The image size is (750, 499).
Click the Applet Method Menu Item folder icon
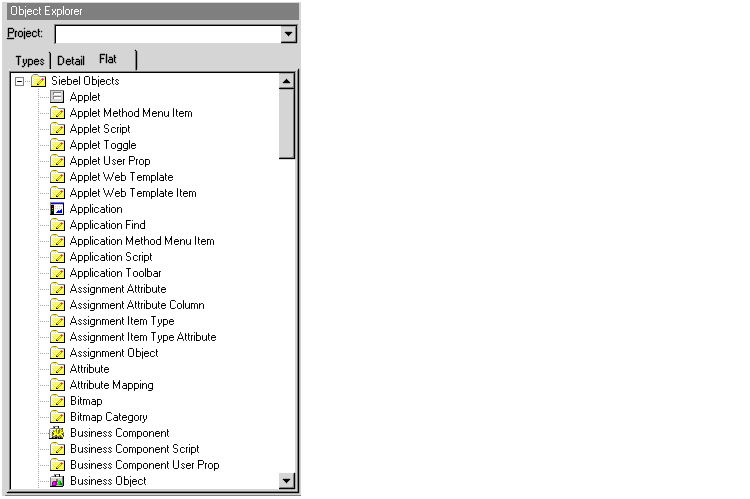click(x=57, y=113)
